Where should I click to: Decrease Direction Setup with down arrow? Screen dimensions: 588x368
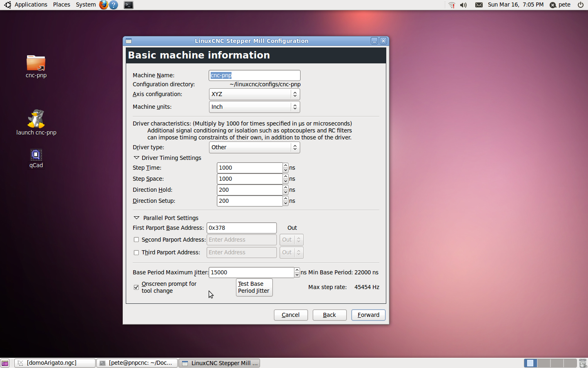coord(285,204)
